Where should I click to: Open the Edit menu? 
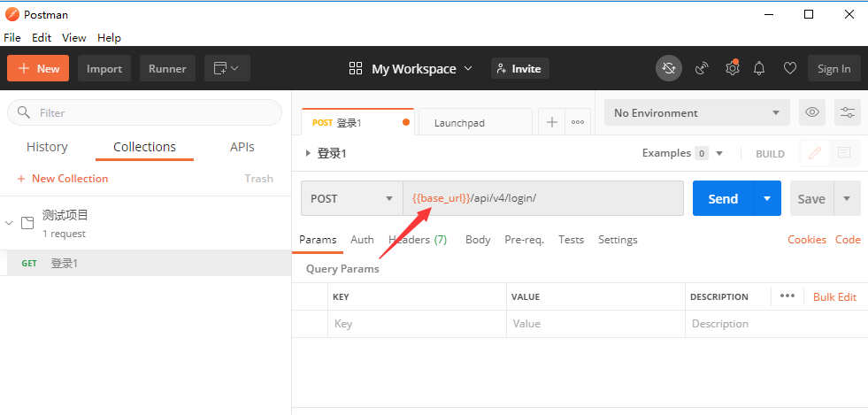[42, 38]
